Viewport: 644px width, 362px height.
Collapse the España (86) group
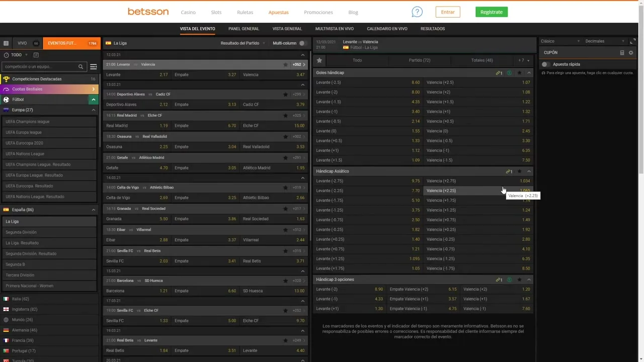point(94,210)
